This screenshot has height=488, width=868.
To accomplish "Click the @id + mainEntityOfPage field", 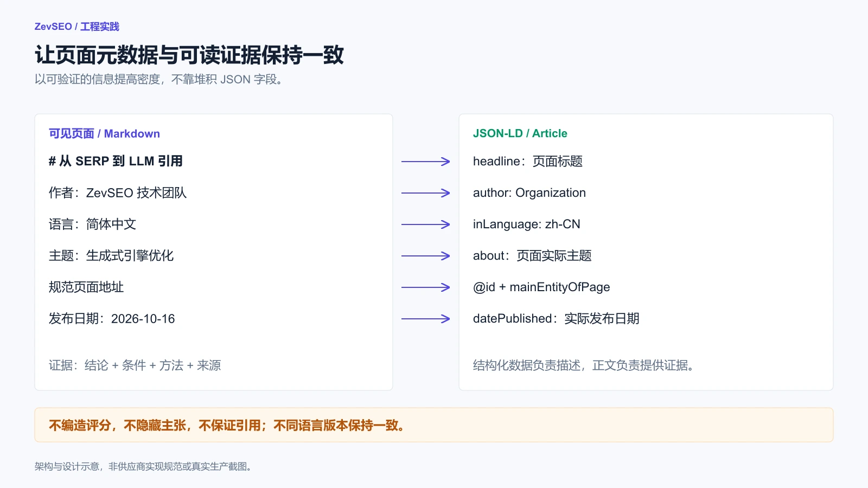I will [541, 287].
